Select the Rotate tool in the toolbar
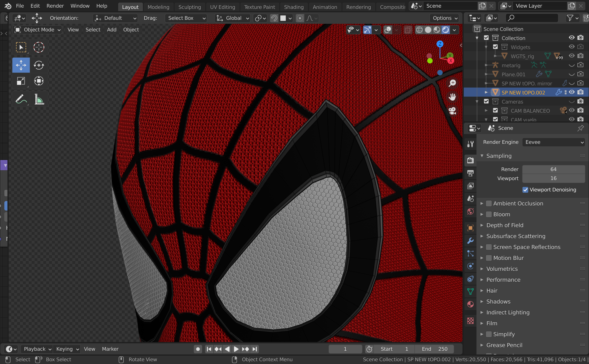Viewport: 589px width, 364px height. (x=39, y=65)
